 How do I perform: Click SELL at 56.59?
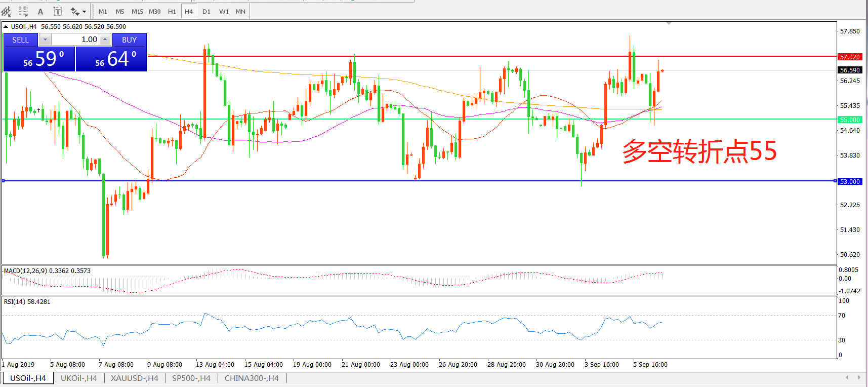coord(39,59)
